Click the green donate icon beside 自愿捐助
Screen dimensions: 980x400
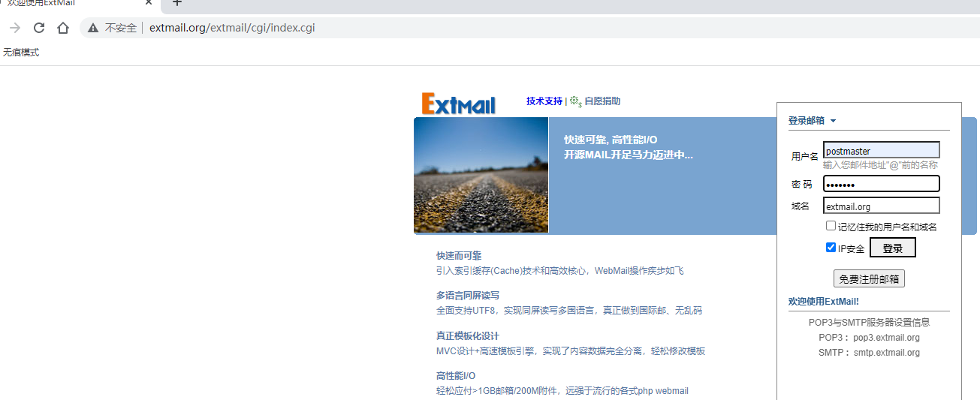(575, 101)
